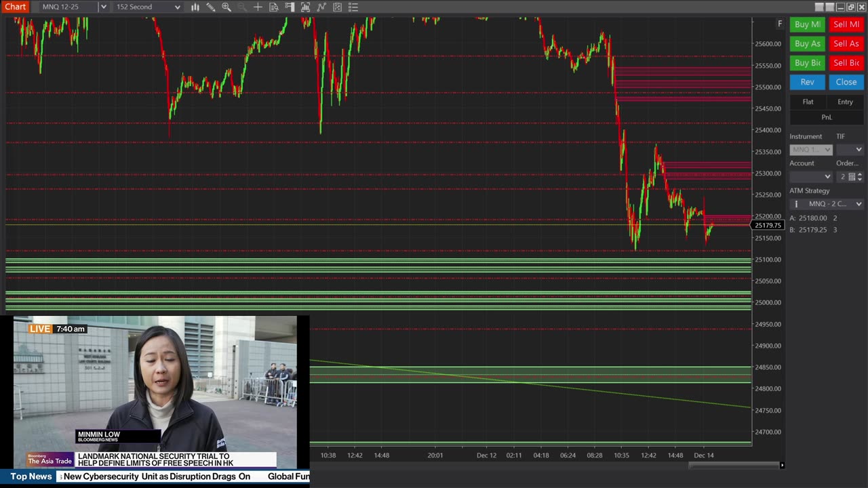The height and width of the screenshot is (488, 868).
Task: Click the Chart tab label
Action: (15, 7)
